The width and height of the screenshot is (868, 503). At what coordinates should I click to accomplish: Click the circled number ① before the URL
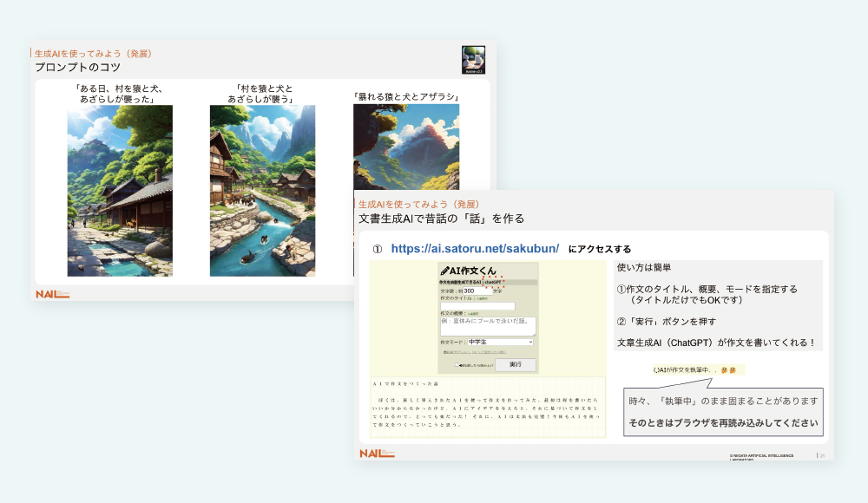coord(378,249)
